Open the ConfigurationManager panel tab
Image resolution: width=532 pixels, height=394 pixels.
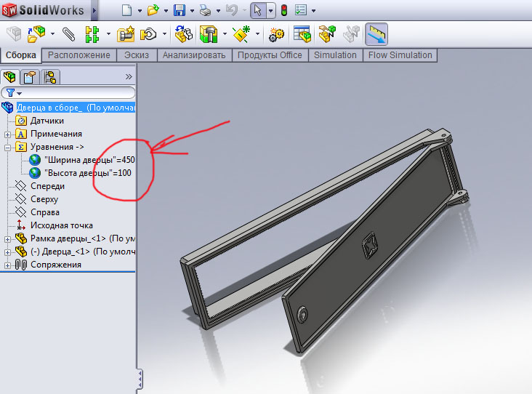(49, 76)
